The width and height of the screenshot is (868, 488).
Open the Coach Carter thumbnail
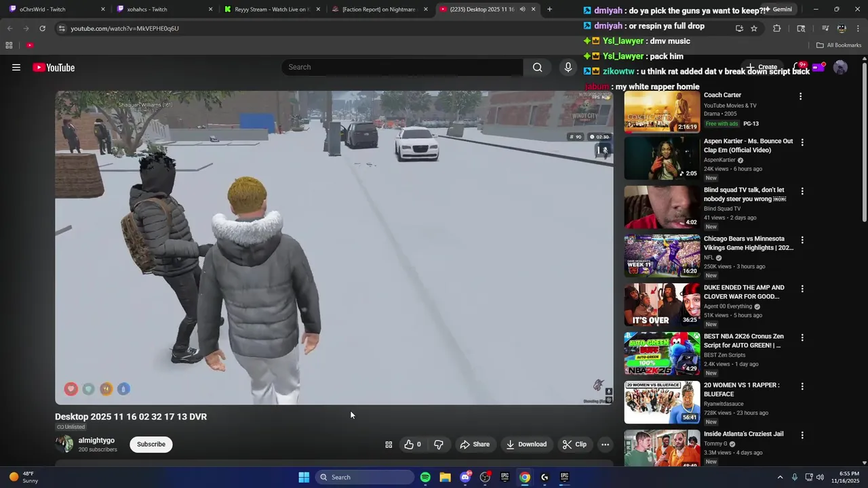point(662,112)
